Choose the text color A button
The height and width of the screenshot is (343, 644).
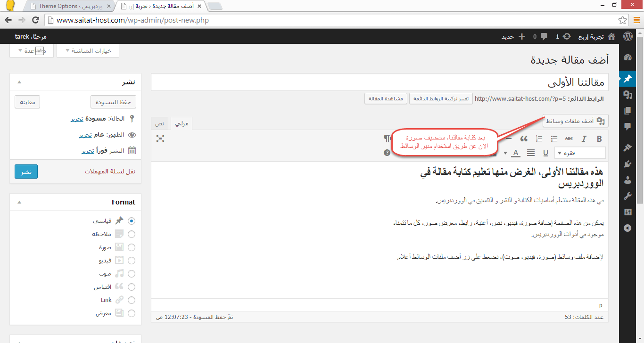(x=516, y=153)
